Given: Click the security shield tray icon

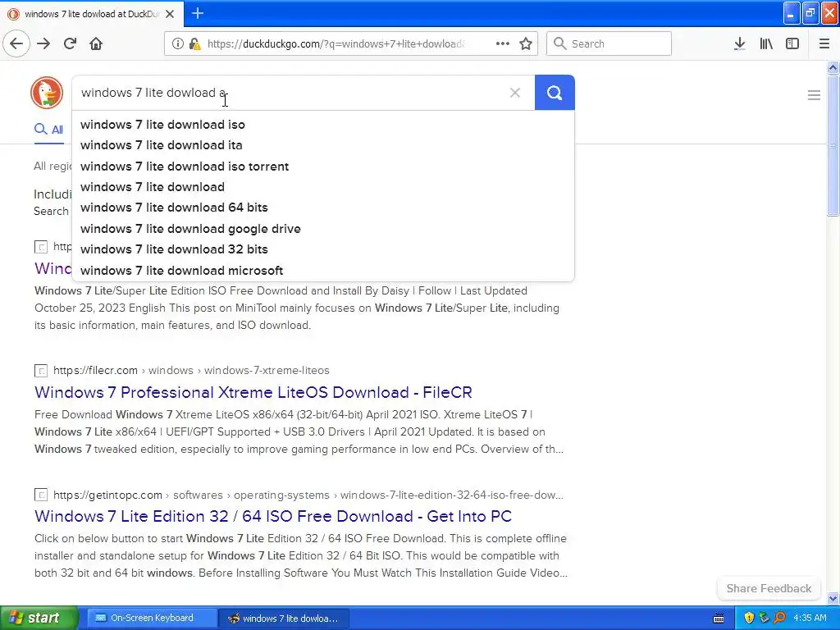Looking at the screenshot, I should click(x=749, y=618).
